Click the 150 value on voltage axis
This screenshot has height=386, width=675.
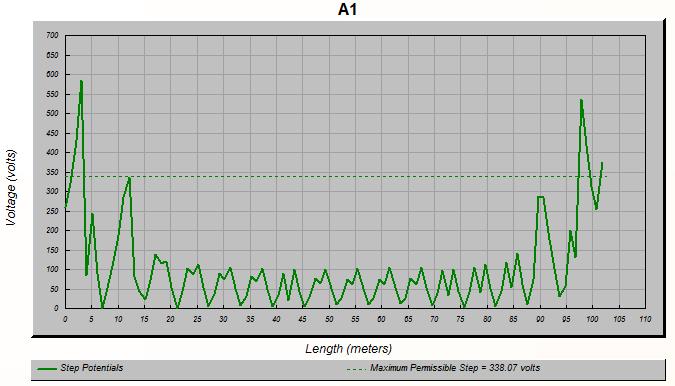(52, 250)
